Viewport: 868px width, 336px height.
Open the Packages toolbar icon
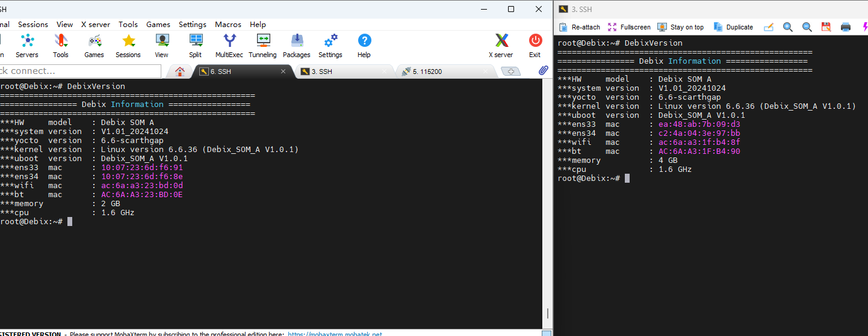297,46
